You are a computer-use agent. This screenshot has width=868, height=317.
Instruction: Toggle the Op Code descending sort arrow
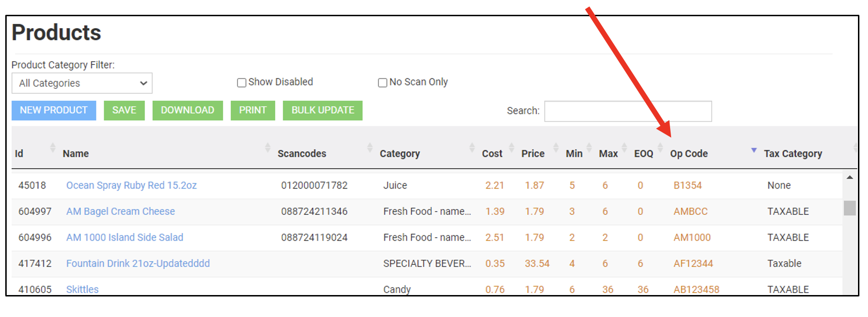pyautogui.click(x=754, y=150)
